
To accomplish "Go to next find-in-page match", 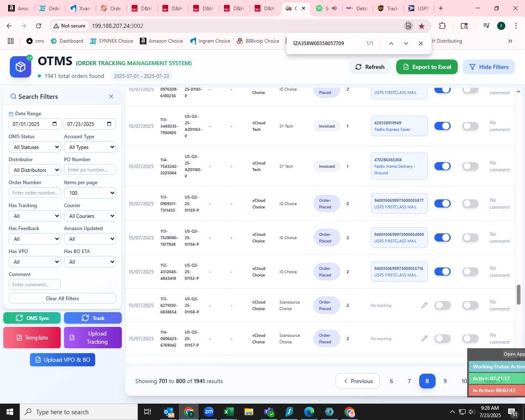I will pyautogui.click(x=406, y=43).
